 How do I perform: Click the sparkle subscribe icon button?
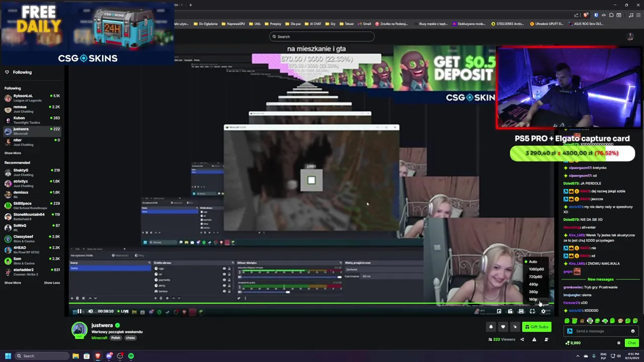click(x=515, y=327)
